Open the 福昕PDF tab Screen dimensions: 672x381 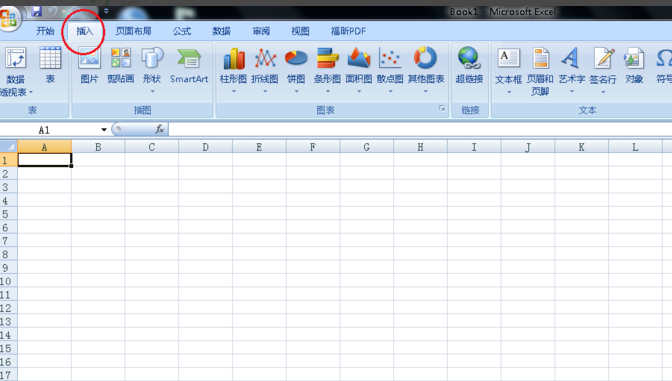point(348,31)
